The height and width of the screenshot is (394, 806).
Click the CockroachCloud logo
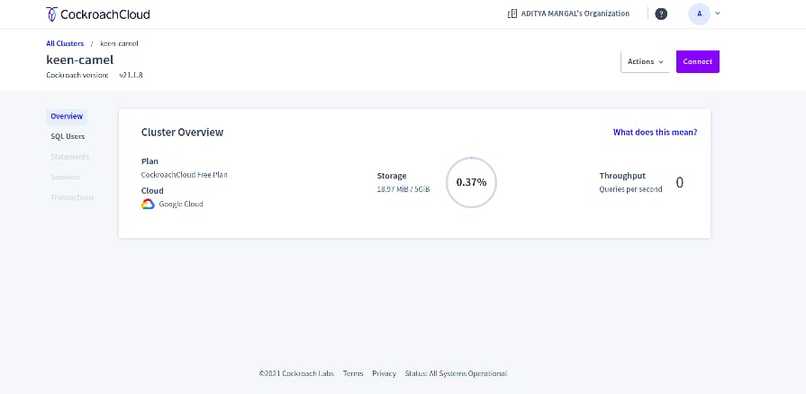tap(98, 14)
